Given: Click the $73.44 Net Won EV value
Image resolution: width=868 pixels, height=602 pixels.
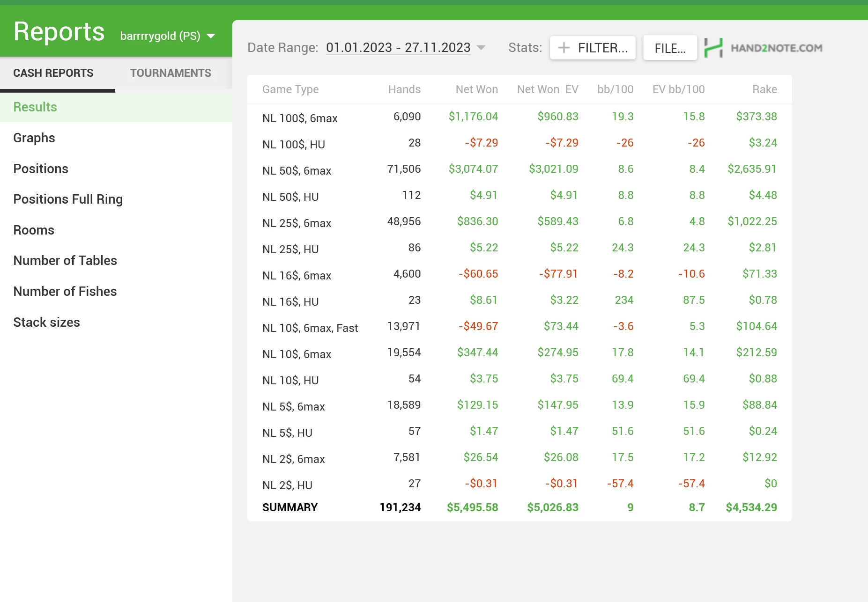Looking at the screenshot, I should point(561,326).
